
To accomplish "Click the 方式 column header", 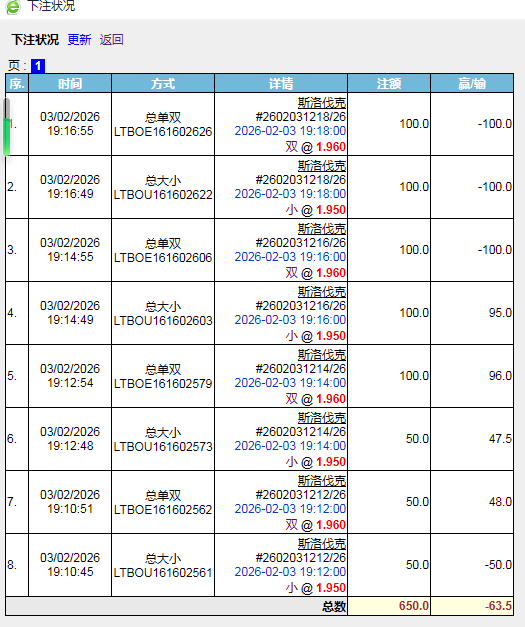I will 163,84.
